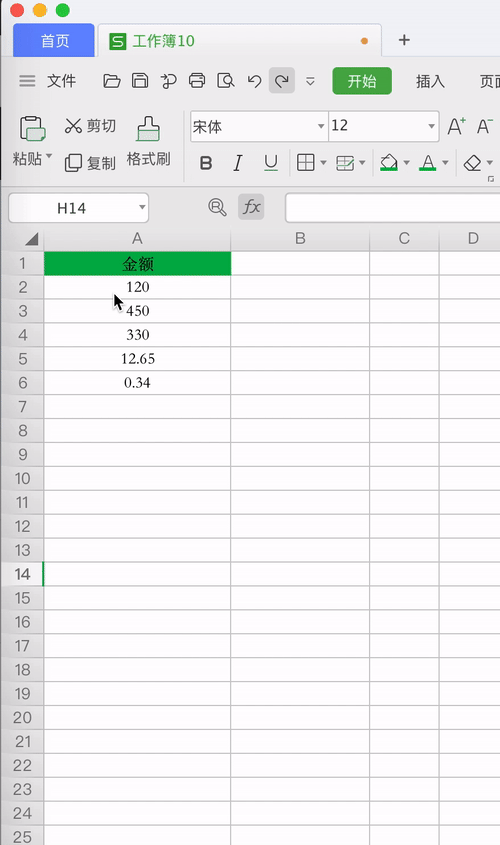Add a new tab with plus button
The image size is (500, 845).
click(404, 40)
